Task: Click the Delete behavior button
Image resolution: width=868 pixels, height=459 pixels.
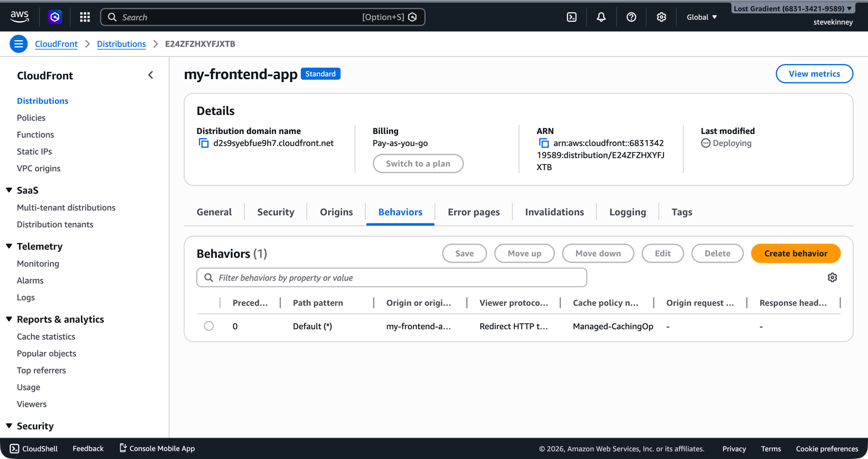Action: (717, 253)
